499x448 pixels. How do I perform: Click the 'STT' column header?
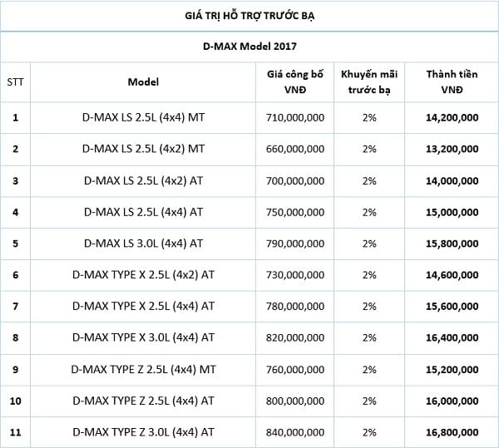[x=15, y=81]
